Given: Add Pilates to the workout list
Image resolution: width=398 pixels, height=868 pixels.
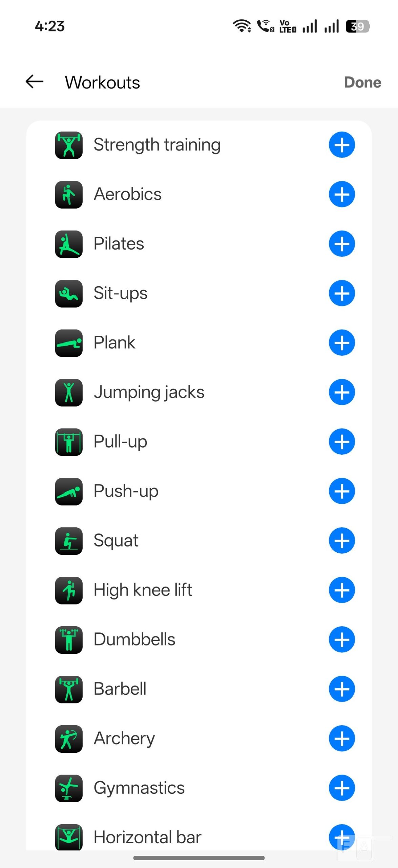Looking at the screenshot, I should [341, 244].
